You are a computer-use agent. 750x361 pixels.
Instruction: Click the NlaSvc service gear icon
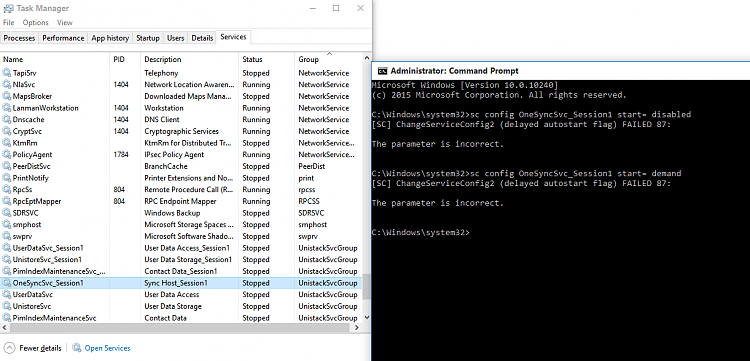pos(6,85)
